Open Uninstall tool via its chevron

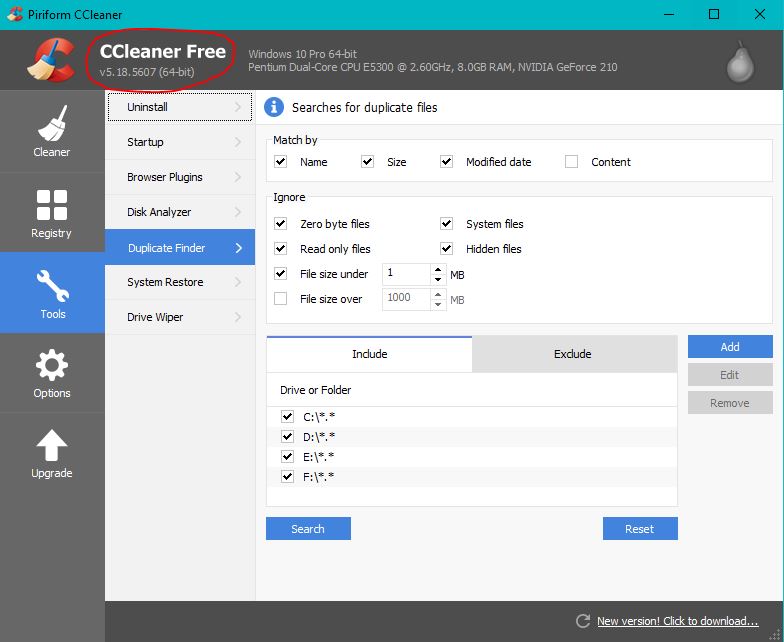[238, 107]
